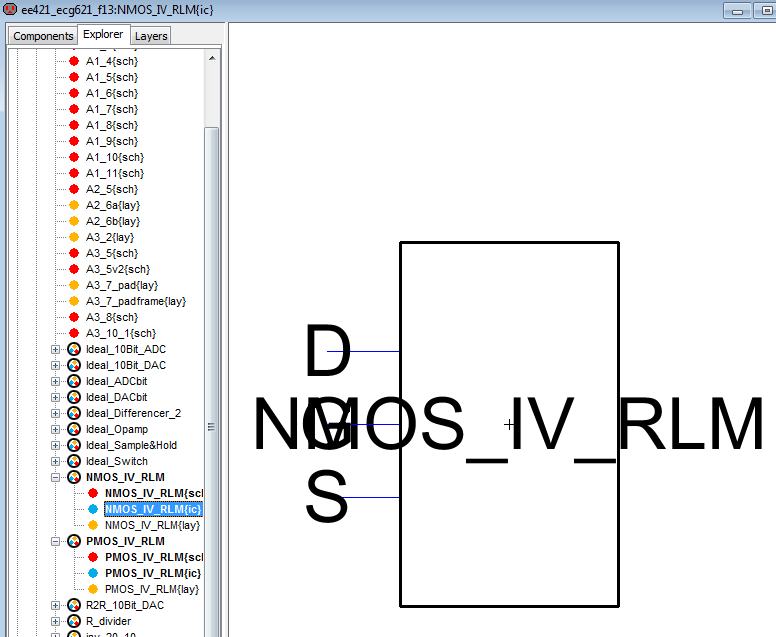Click the explorer vertical scrollbar thumb

click(212, 381)
